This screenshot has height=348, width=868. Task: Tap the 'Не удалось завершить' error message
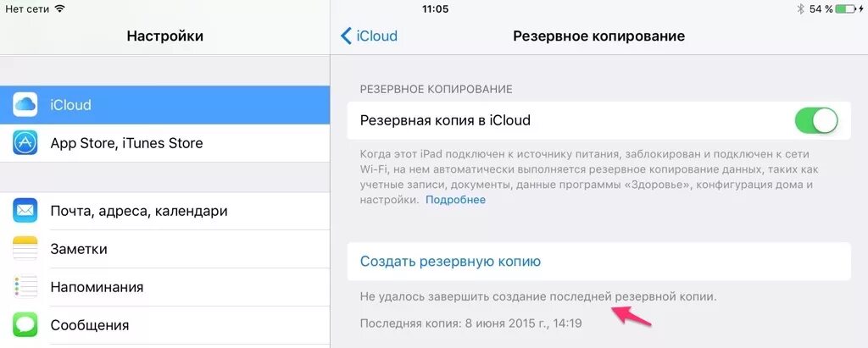[538, 297]
